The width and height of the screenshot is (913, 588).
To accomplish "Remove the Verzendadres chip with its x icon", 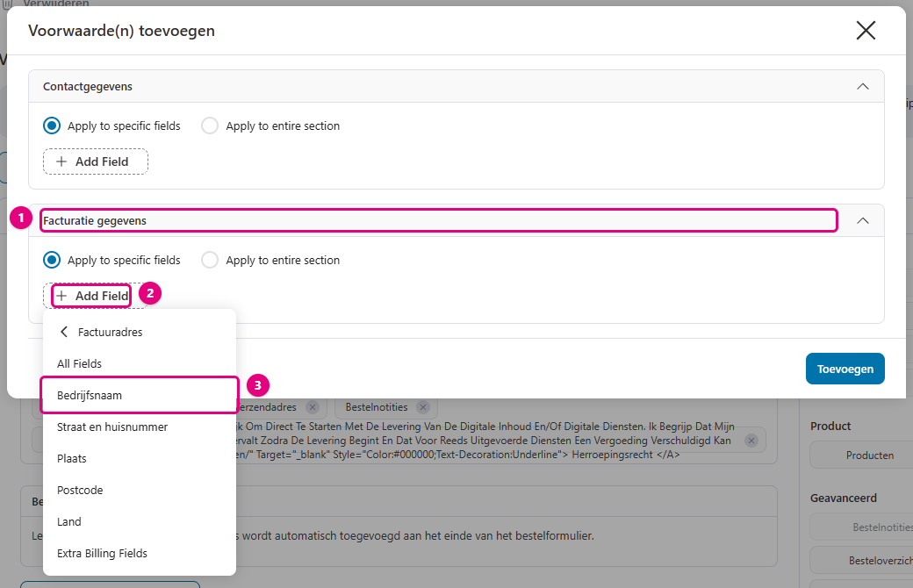I will coord(313,407).
